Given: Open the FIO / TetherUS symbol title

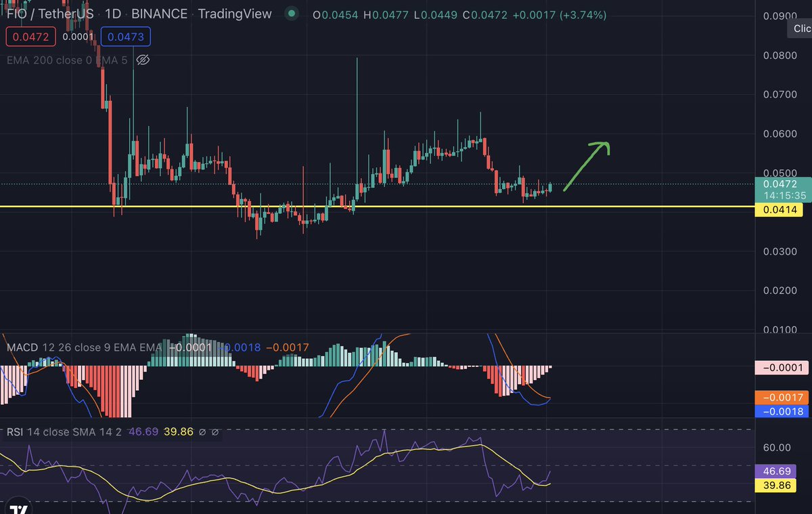Looking at the screenshot, I should 49,14.
